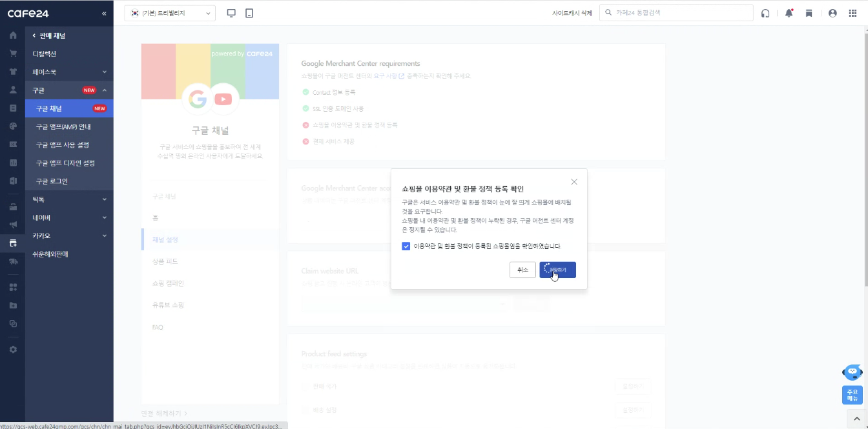
Task: Open the home icon in the left rail
Action: (x=13, y=35)
